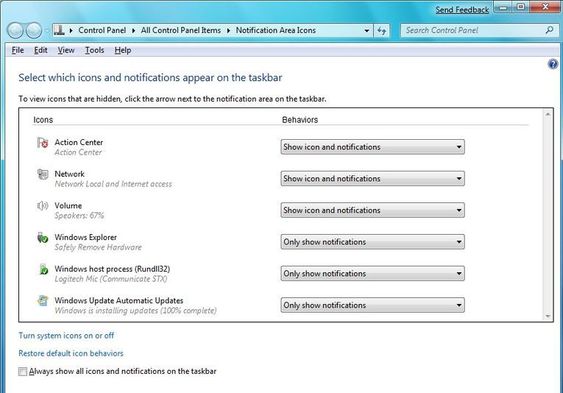This screenshot has width=563, height=393.
Task: Click the Safely Remove Hardware icon
Action: (x=43, y=238)
